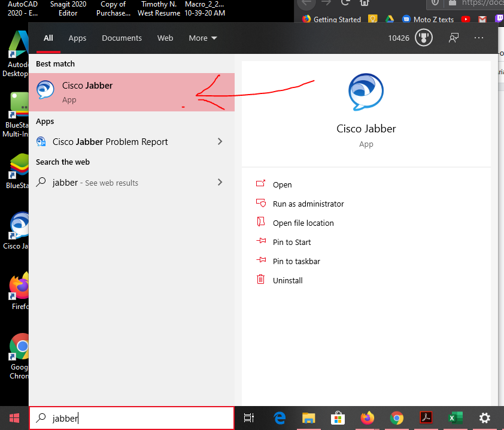Open the BlueStacks Multi-Instance desktop shortcut
The height and width of the screenshot is (430, 504).
click(x=16, y=114)
